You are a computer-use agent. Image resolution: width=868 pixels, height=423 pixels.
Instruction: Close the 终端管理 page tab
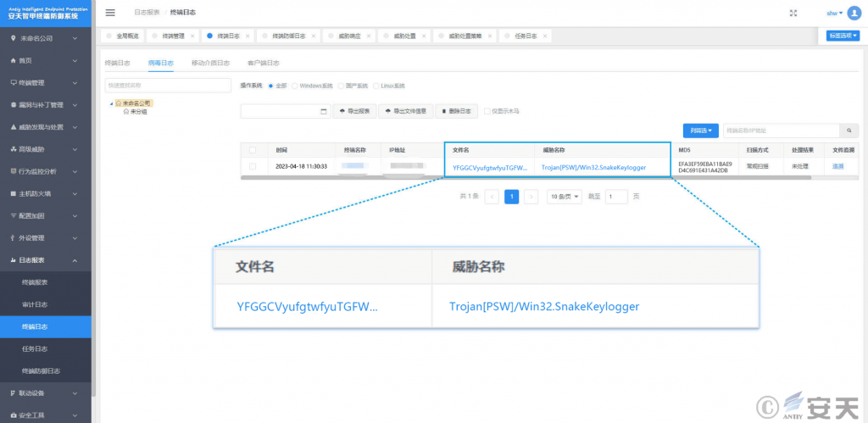click(192, 36)
